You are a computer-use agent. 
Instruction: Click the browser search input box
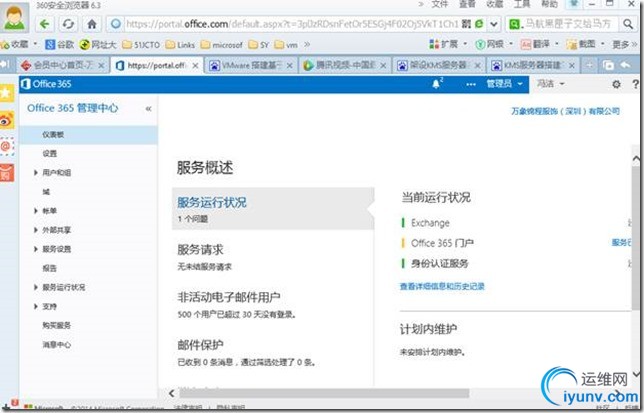568,24
